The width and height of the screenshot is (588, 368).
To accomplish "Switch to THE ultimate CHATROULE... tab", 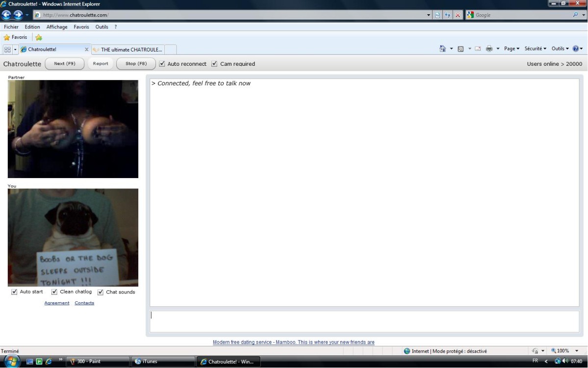I will coord(128,50).
